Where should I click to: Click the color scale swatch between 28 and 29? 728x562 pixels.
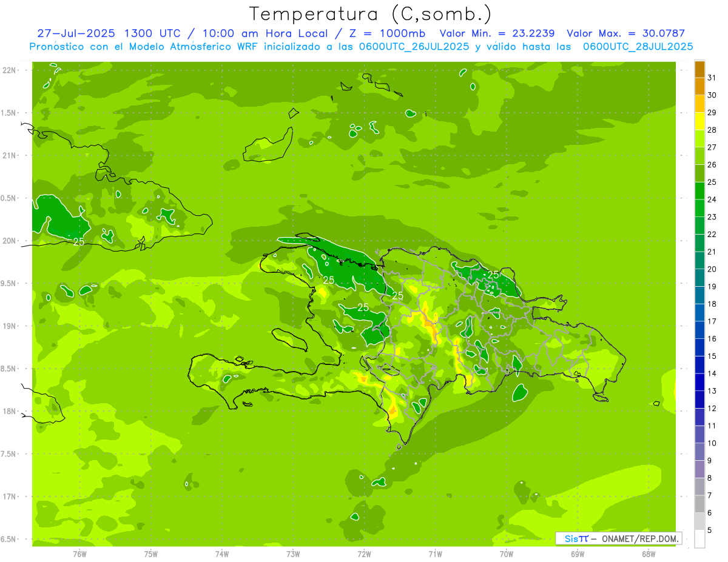coord(699,121)
